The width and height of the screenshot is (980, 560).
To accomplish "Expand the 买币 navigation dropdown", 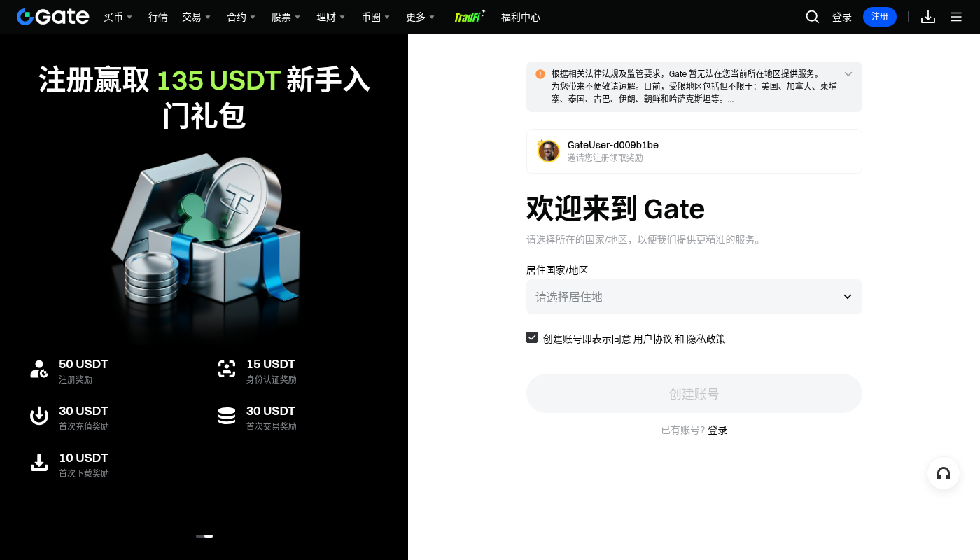I will [118, 17].
